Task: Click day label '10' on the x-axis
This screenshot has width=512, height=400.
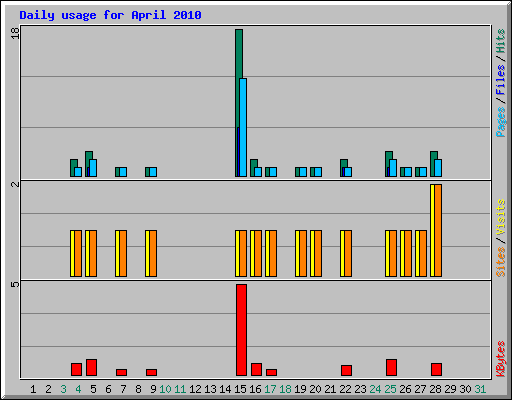Action: 165,389
